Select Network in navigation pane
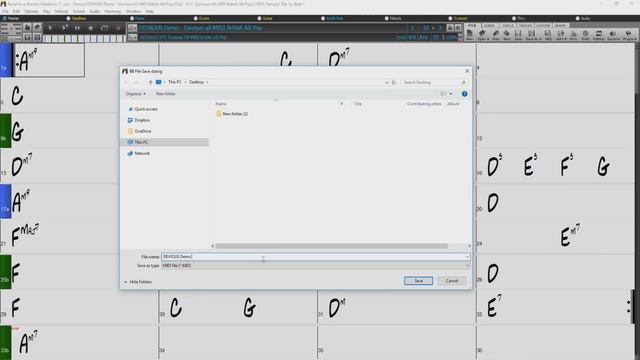Image resolution: width=640 pixels, height=360 pixels. pos(142,153)
